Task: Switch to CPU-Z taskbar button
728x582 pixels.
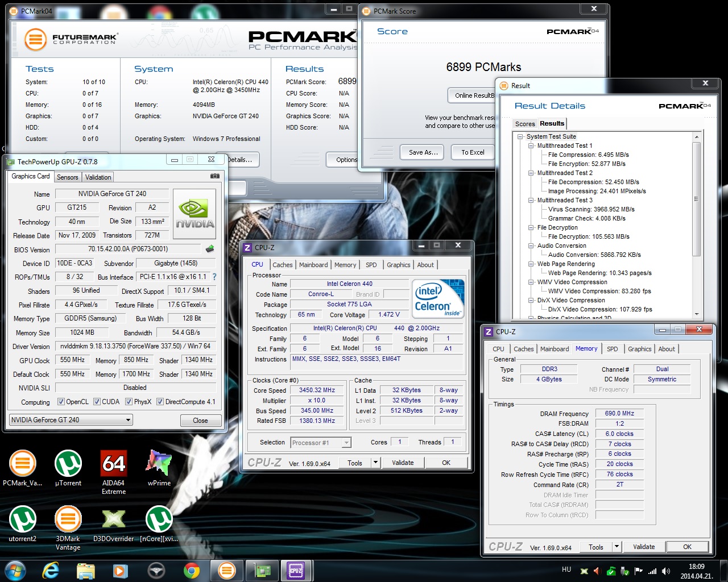Action: point(296,571)
